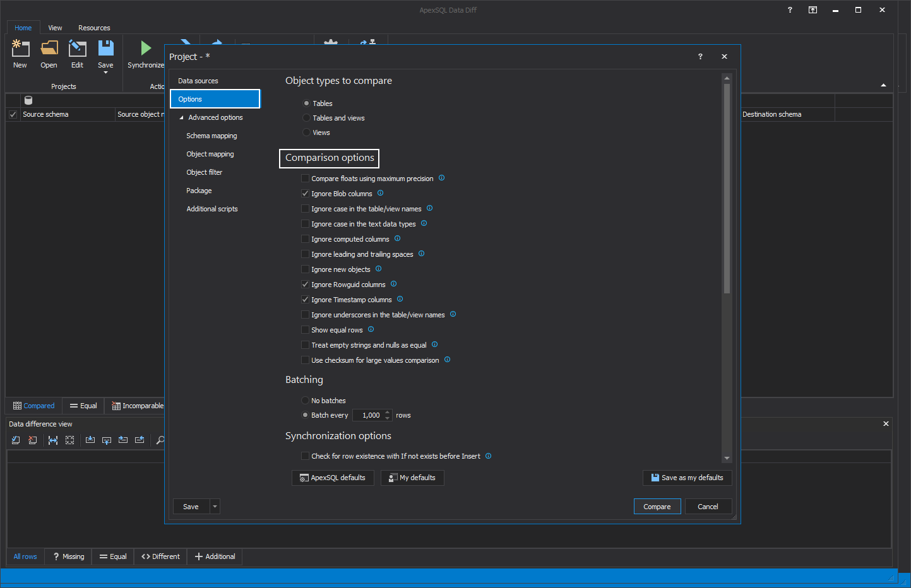Select the Views radio option
The width and height of the screenshot is (911, 588).
pyautogui.click(x=307, y=132)
